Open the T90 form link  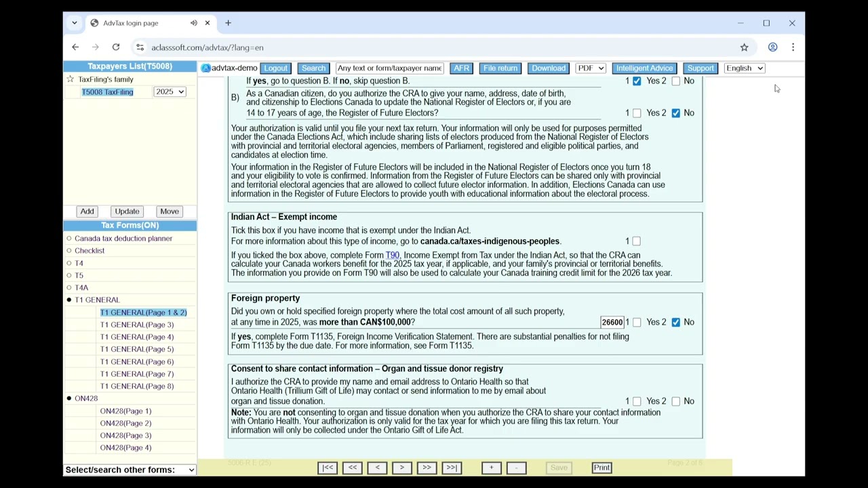pyautogui.click(x=393, y=256)
